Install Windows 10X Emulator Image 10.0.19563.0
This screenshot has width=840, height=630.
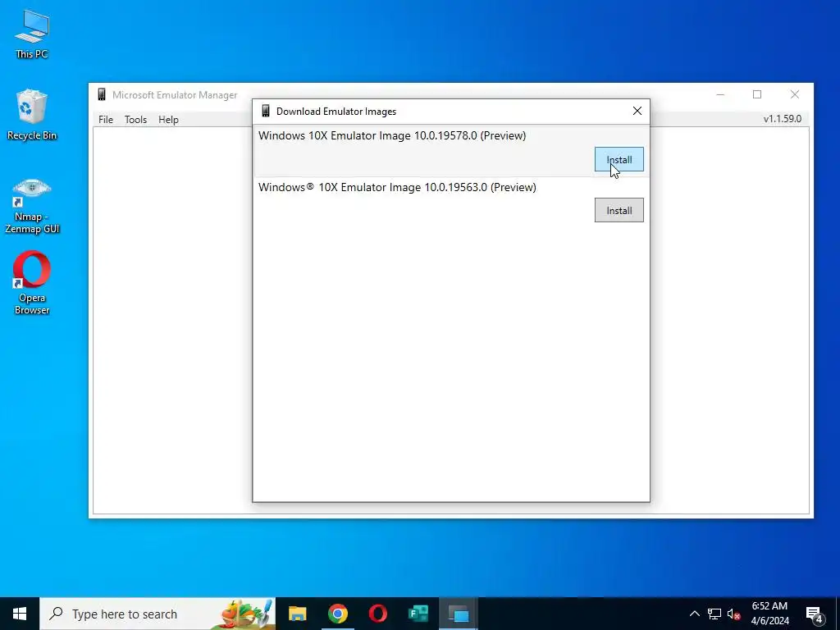[619, 210]
